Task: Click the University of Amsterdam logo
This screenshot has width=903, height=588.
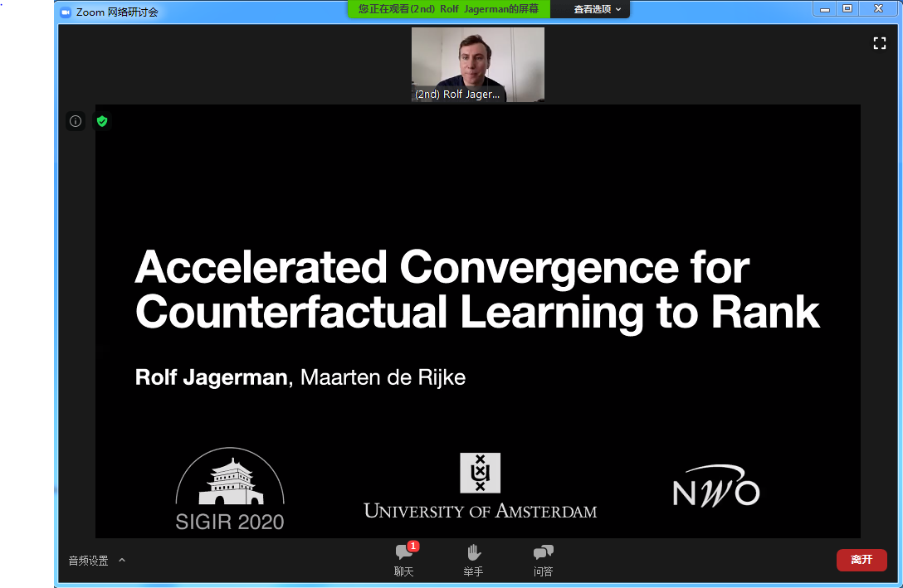Action: [480, 486]
